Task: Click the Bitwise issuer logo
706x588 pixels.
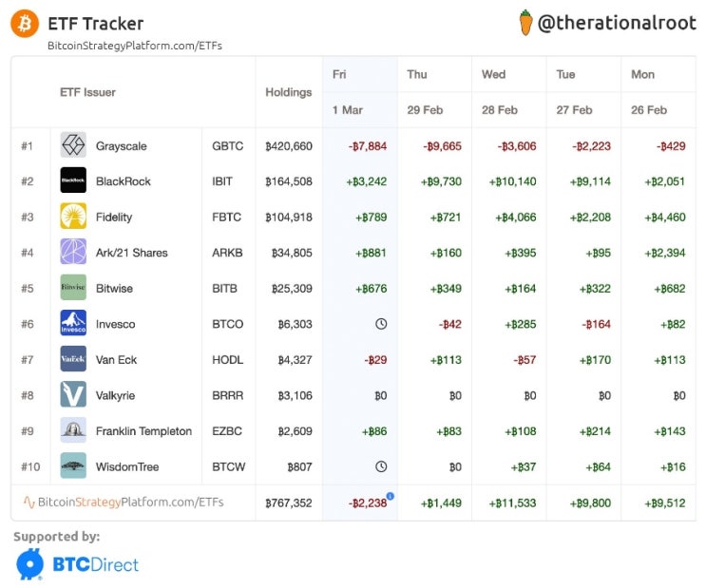Action: click(73, 288)
